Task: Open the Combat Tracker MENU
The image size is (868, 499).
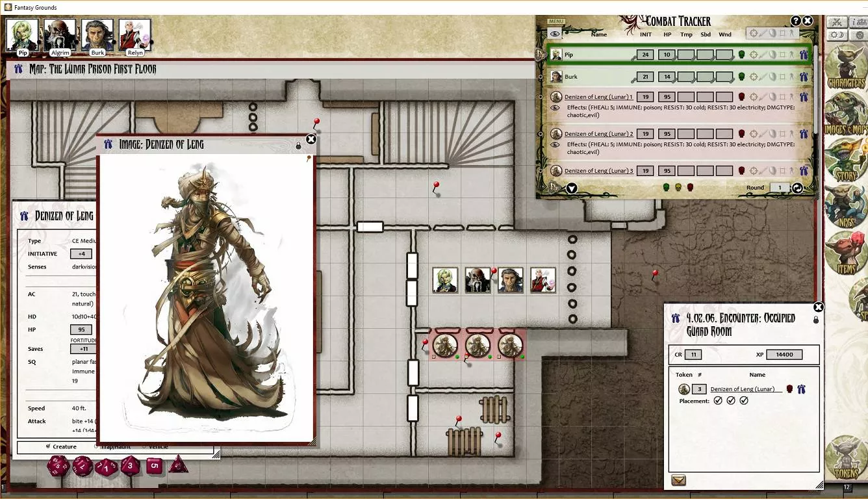Action: pyautogui.click(x=556, y=21)
